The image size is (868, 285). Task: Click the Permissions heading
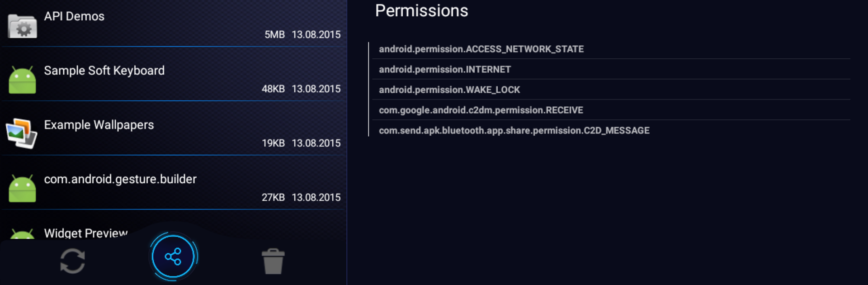point(421,11)
